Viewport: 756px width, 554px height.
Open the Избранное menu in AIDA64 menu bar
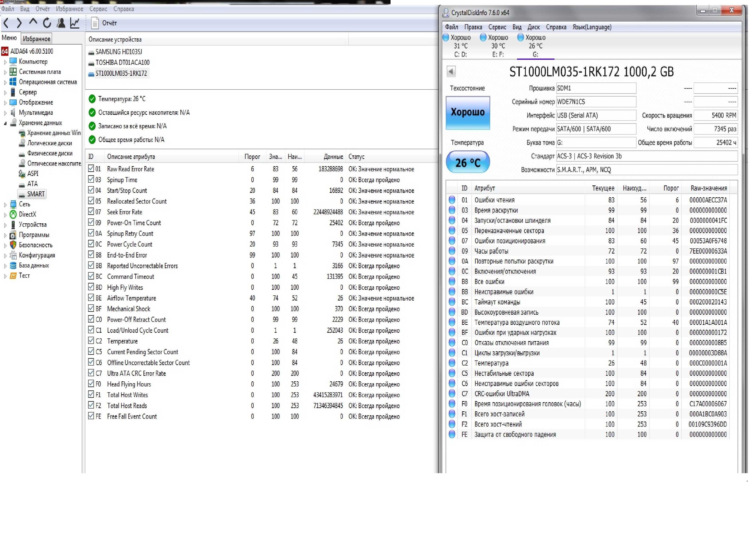(70, 9)
